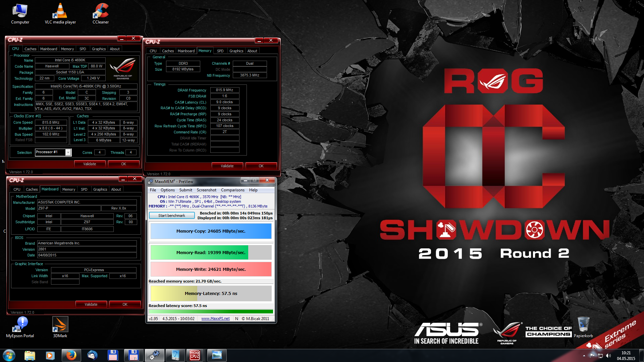This screenshot has height=362, width=644.
Task: Click the MaxxMEM title bar app icon
Action: pos(151,181)
